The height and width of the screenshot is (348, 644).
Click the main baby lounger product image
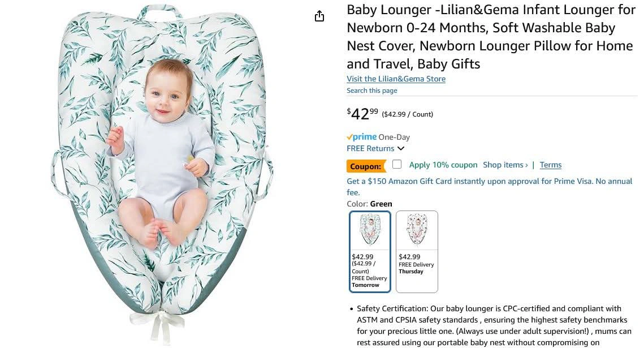(x=162, y=174)
